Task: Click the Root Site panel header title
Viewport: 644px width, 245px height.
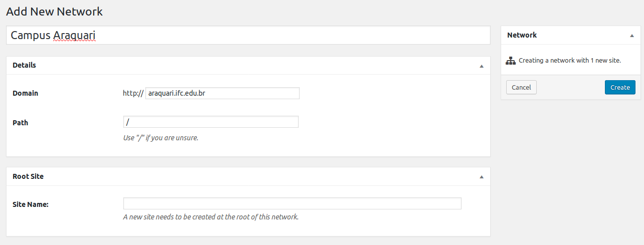Action: [x=28, y=176]
